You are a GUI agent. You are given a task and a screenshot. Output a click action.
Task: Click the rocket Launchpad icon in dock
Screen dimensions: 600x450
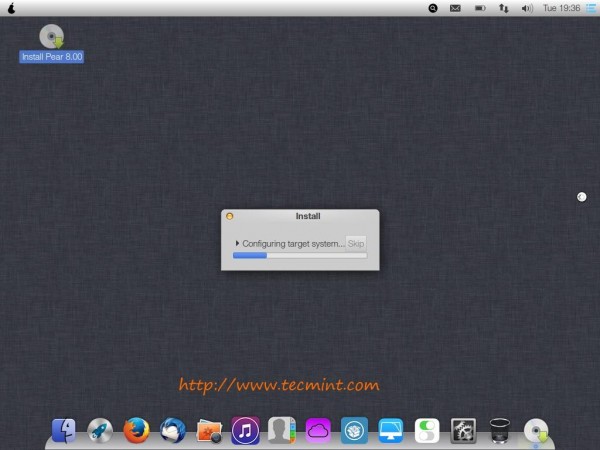point(100,430)
